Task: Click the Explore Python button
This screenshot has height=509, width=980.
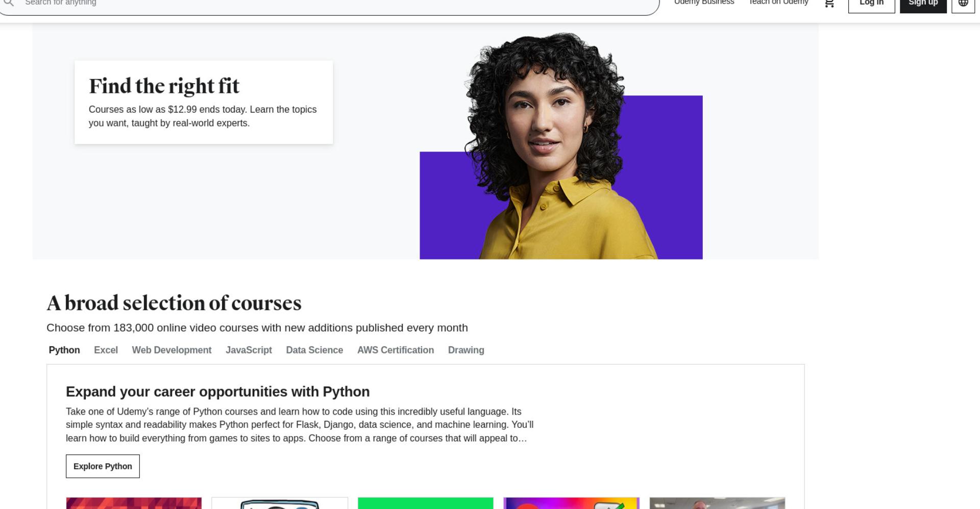Action: [103, 466]
